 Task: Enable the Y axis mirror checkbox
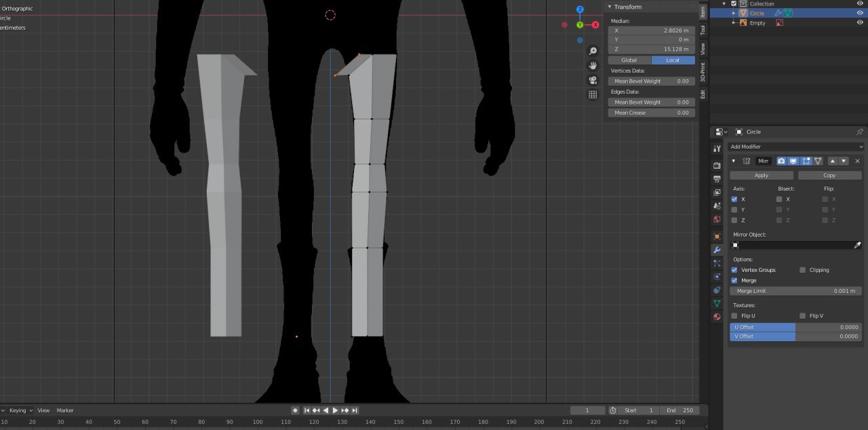(734, 210)
